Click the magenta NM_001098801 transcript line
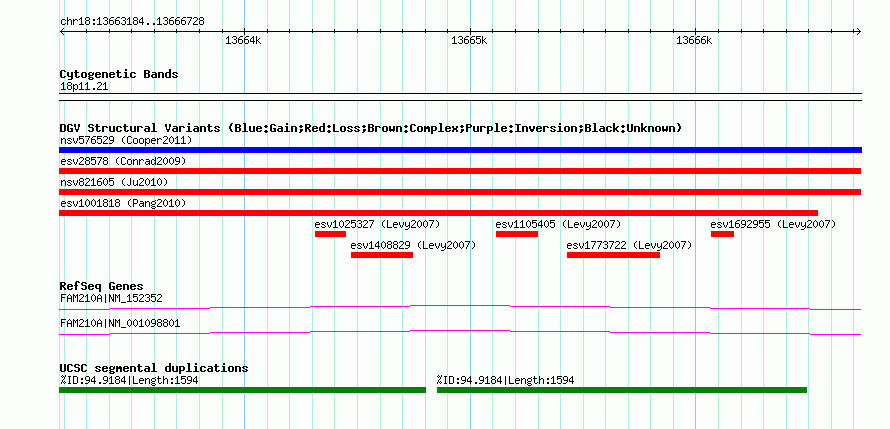The width and height of the screenshot is (890, 429). [460, 333]
